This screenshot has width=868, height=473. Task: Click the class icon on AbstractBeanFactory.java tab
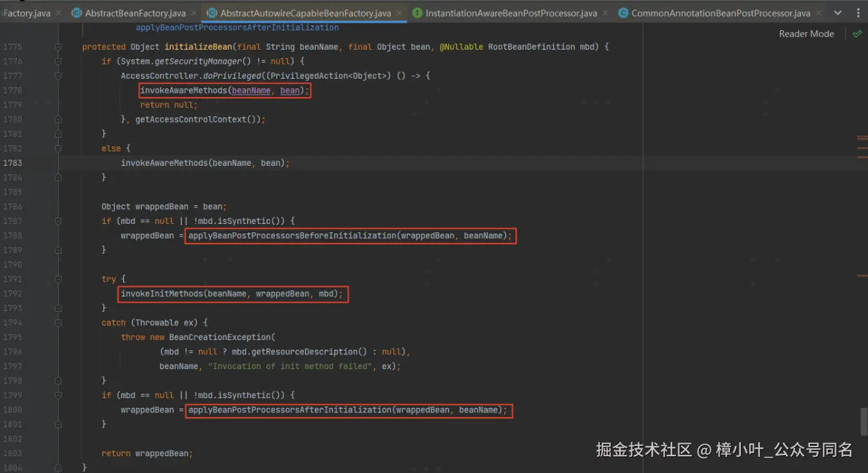click(77, 13)
